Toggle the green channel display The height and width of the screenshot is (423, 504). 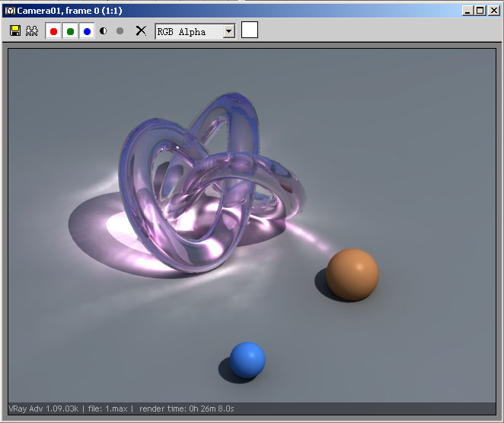(x=70, y=31)
